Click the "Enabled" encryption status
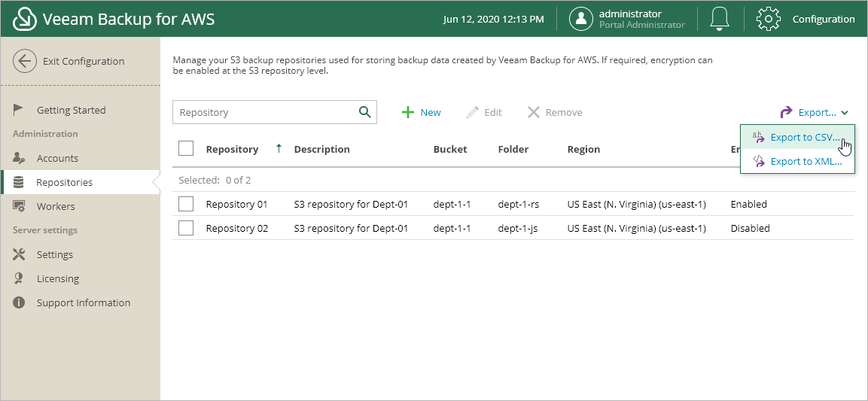This screenshot has height=401, width=868. tap(748, 204)
